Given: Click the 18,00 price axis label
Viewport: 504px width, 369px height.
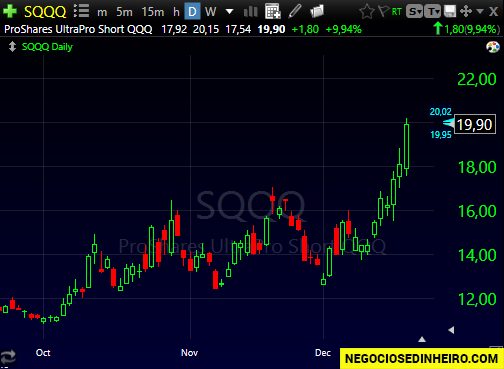Looking at the screenshot, I should coord(477,167).
